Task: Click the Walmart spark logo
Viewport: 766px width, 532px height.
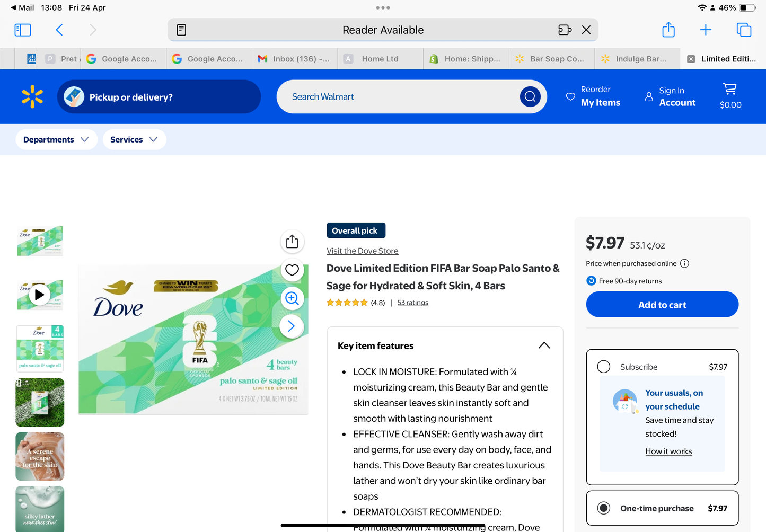Action: click(32, 96)
